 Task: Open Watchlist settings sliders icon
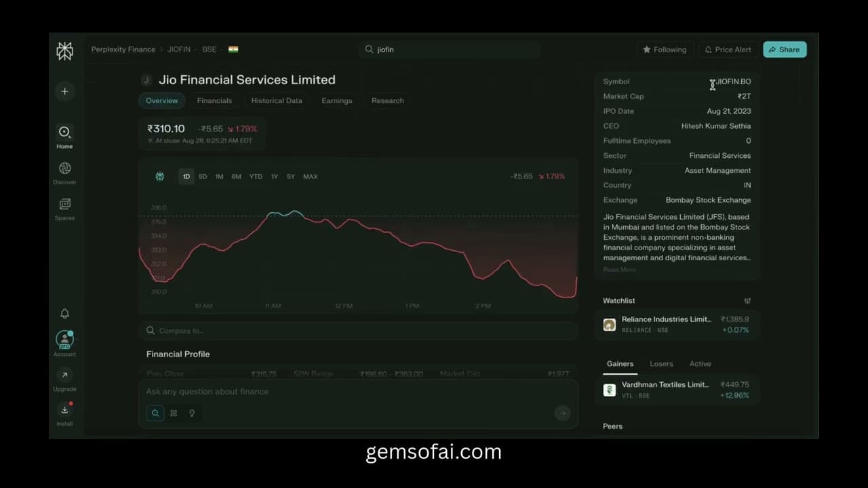tap(747, 301)
